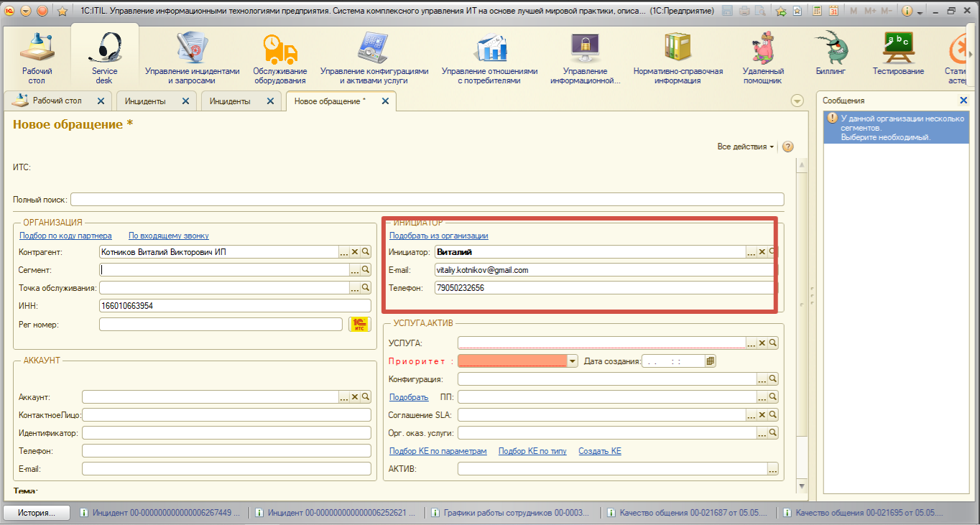This screenshot has width=980, height=525.
Task: Clear the Инициатор field with X
Action: (x=762, y=252)
